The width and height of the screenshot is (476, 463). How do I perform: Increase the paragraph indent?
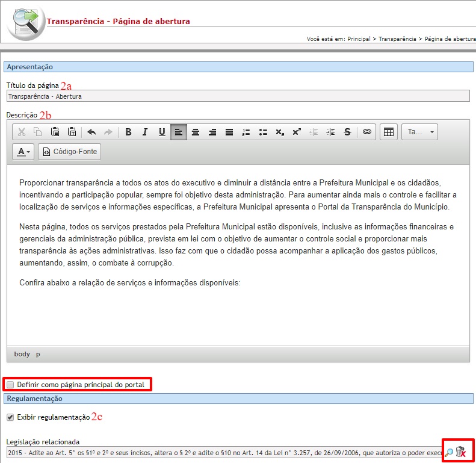330,132
